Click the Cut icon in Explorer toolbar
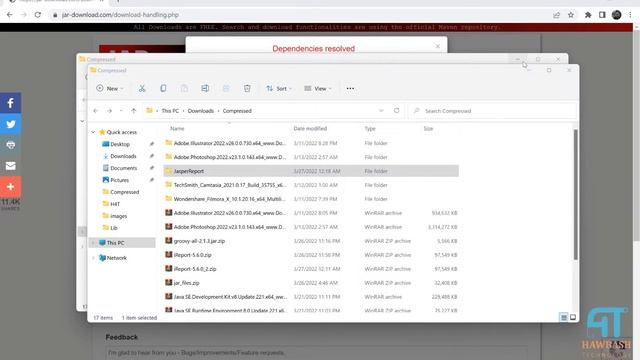The width and height of the screenshot is (640, 360). pyautogui.click(x=142, y=88)
